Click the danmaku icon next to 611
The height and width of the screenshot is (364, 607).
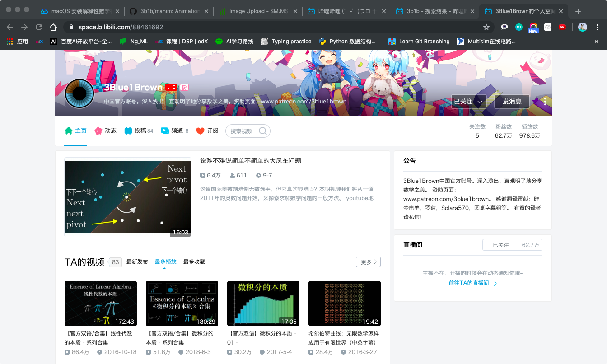[x=233, y=175]
